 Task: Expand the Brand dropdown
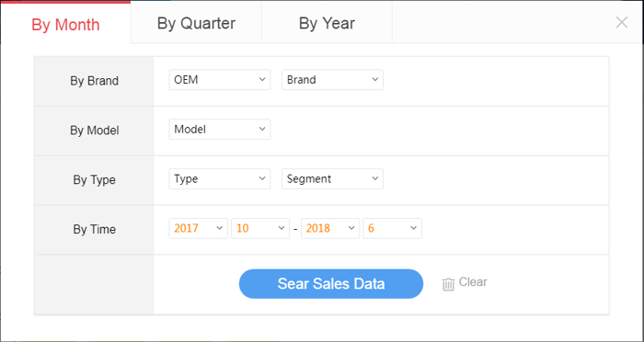click(x=332, y=80)
